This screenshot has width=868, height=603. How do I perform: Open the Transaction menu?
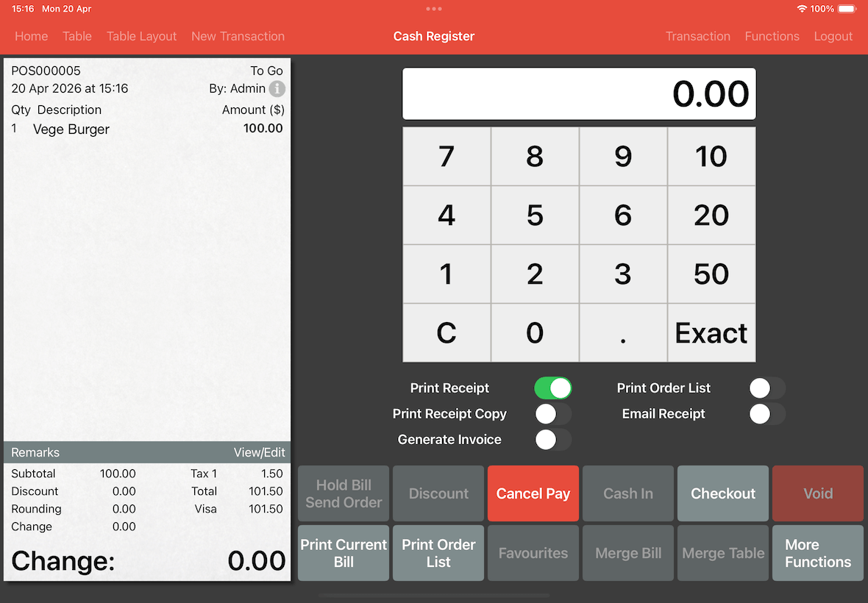click(x=697, y=37)
